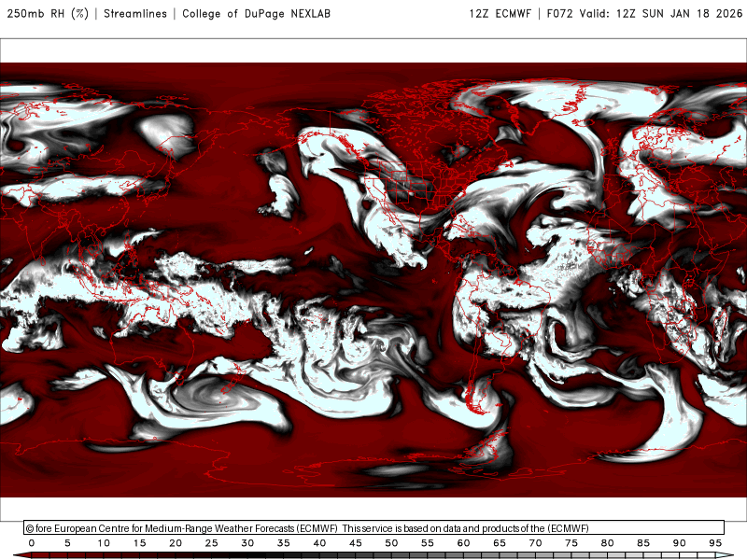
Task: Click the '30' color scale label
Action: [x=247, y=543]
